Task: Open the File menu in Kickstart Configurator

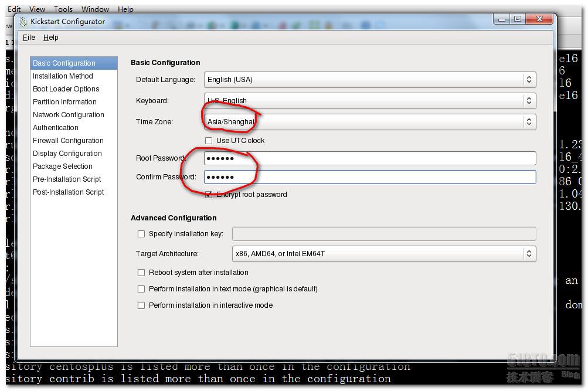Action: (x=29, y=38)
